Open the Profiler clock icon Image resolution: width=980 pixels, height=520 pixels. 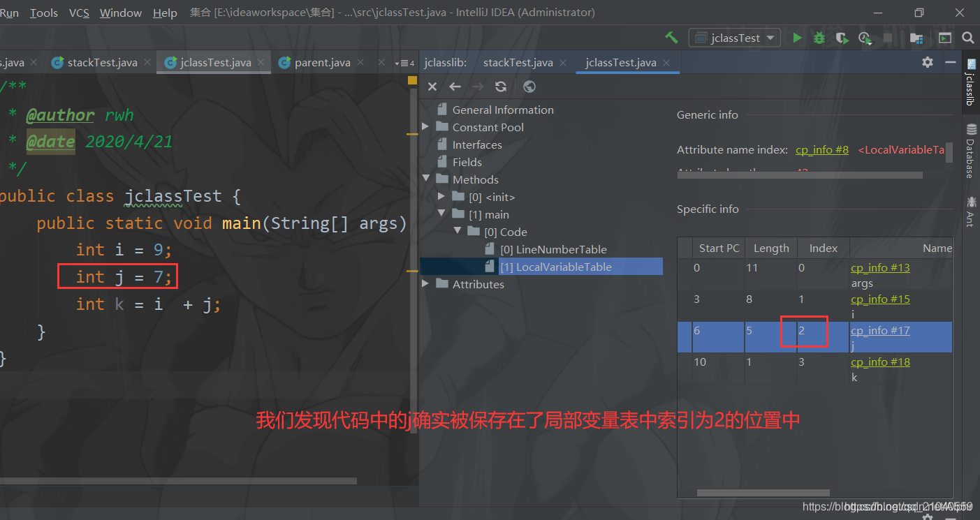coord(865,38)
